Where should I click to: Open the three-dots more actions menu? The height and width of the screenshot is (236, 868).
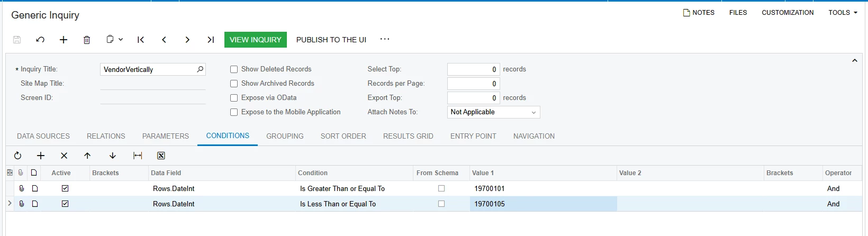click(385, 39)
